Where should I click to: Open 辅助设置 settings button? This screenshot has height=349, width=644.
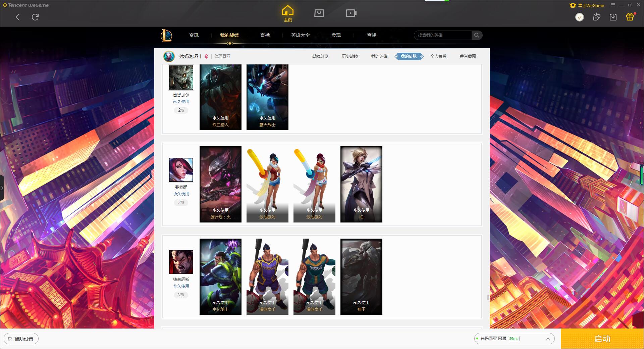[x=21, y=339]
